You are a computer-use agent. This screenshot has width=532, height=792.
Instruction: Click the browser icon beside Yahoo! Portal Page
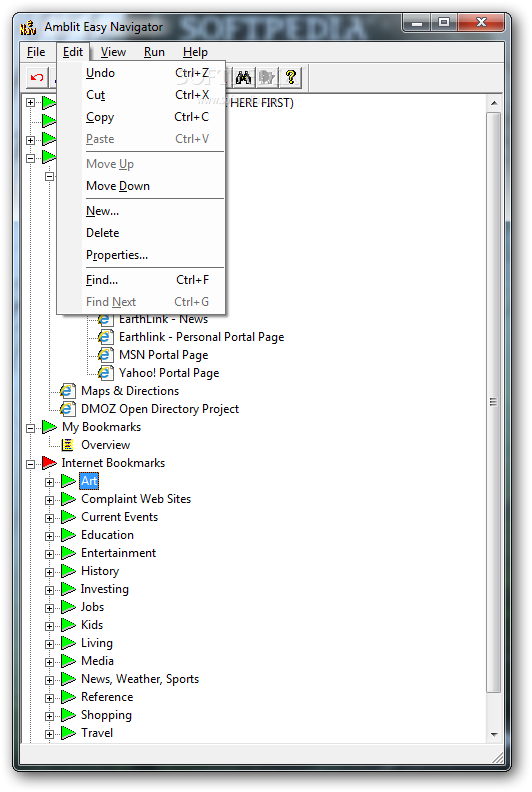tap(105, 373)
